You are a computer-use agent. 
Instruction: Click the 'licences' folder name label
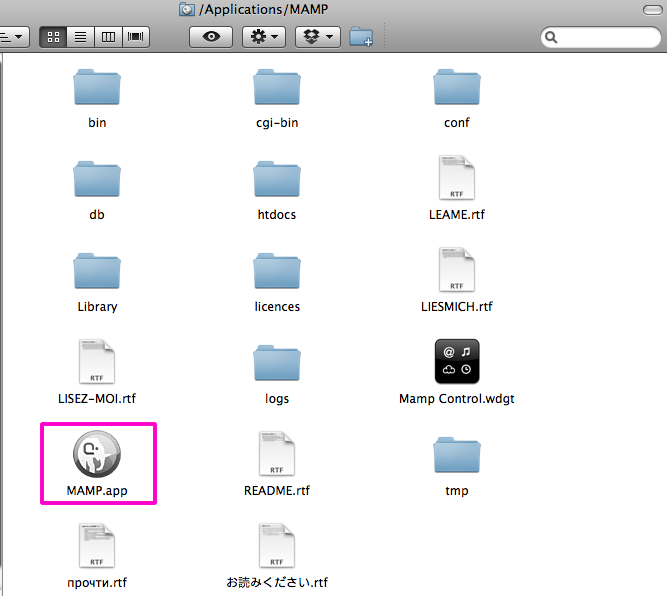click(277, 307)
